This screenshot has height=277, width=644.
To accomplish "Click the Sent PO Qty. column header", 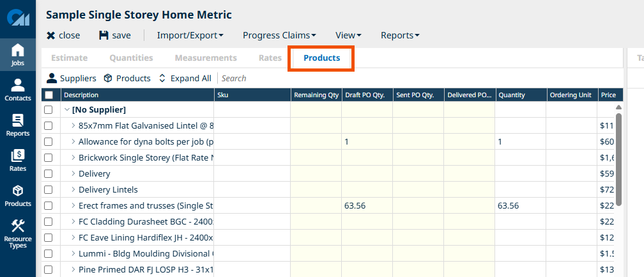I will (x=418, y=95).
